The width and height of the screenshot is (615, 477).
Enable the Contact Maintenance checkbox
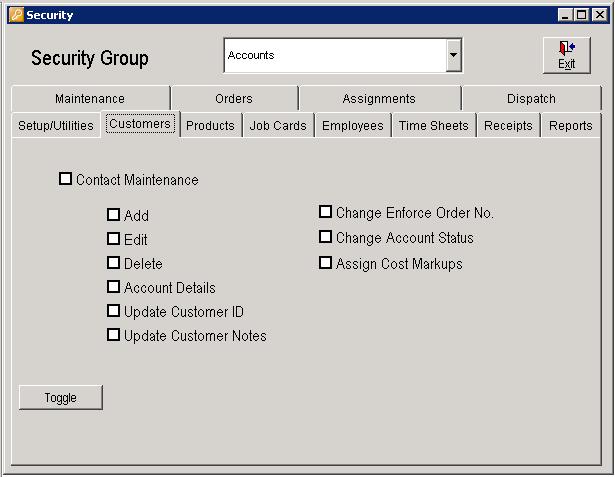click(x=66, y=179)
